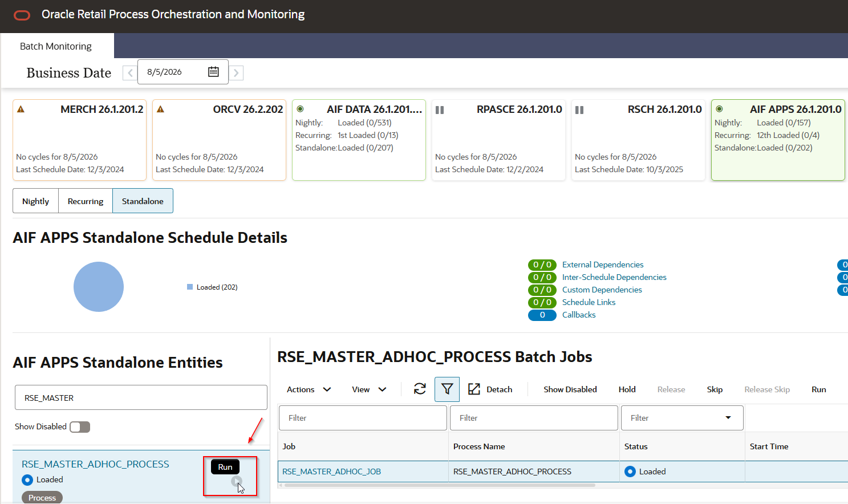The width and height of the screenshot is (848, 504).
Task: Open the Inter-Schedule Dependencies link
Action: [614, 277]
